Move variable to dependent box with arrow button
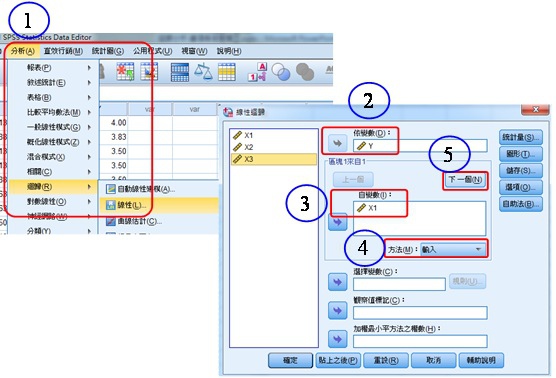This screenshot has width=556, height=378. [x=337, y=143]
